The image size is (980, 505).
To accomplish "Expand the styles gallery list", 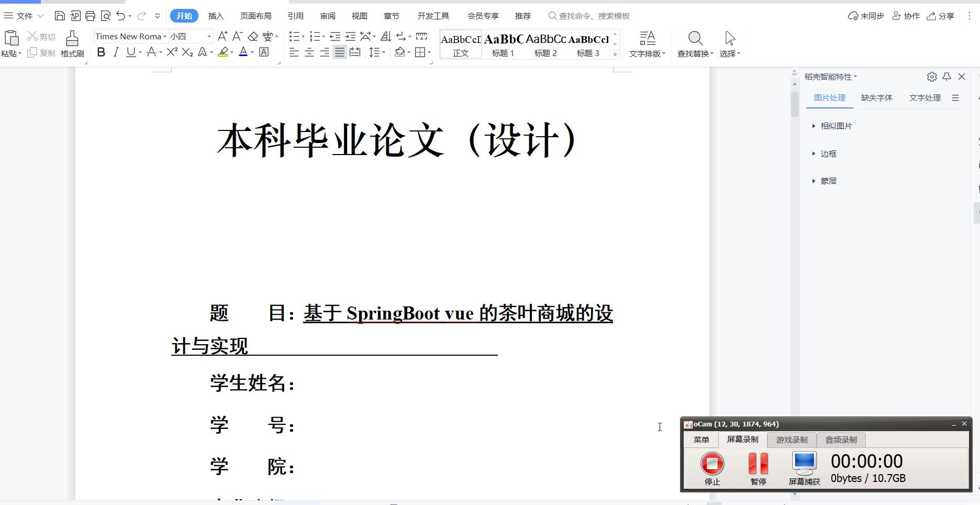I will click(615, 54).
